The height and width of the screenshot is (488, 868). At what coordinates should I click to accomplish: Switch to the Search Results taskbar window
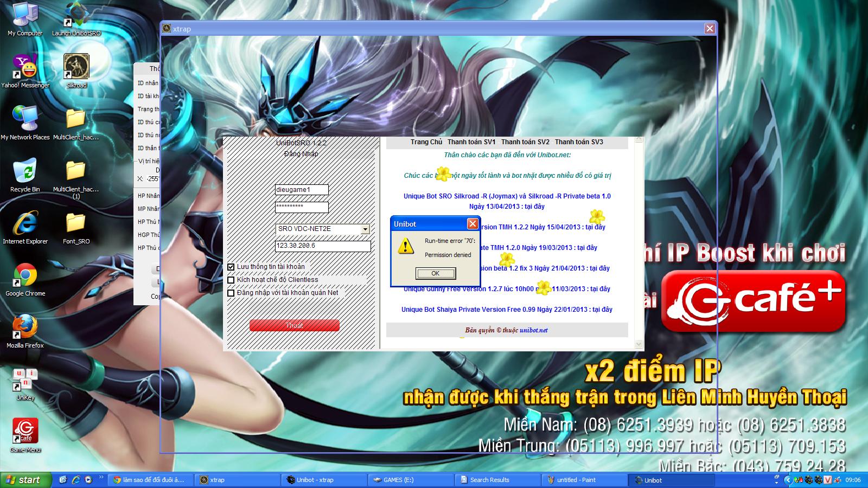(497, 480)
